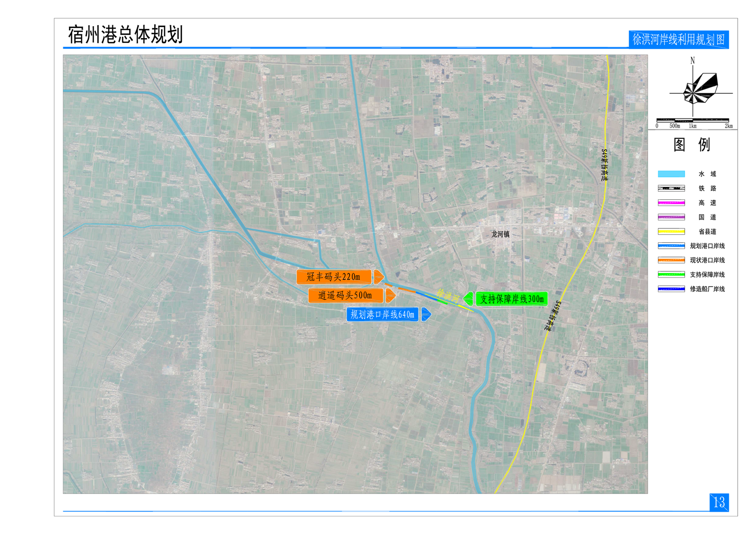Click the magenta 高速 legend swatch
Screen dimensions: 756x534
coord(671,203)
